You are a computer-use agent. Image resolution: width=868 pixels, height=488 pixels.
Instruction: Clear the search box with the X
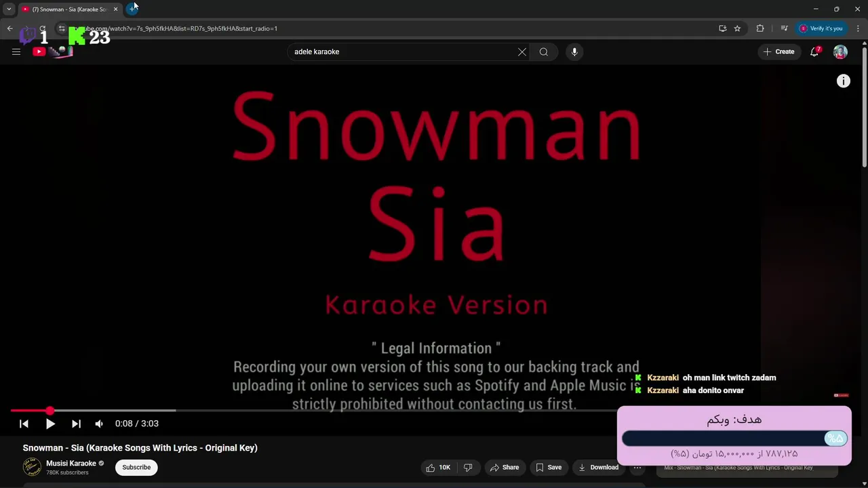[x=522, y=52]
